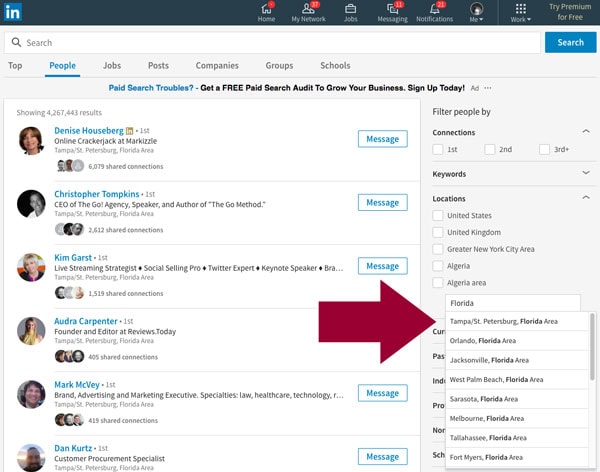Message Mark McVey
600x472 pixels.
point(383,393)
